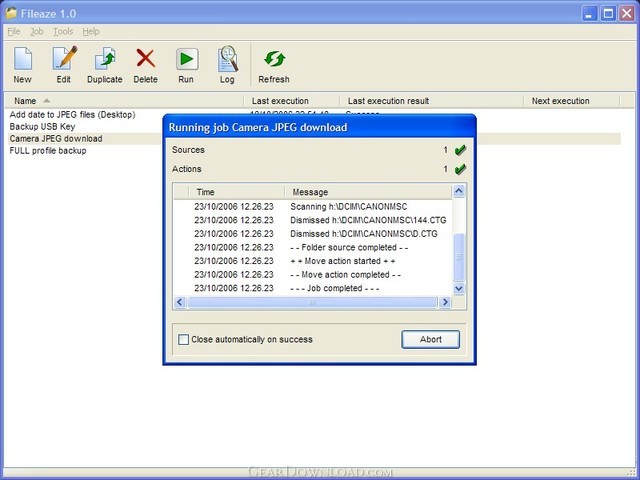The image size is (640, 480).
Task: Select Add date to JPEG files (Desktop) job
Action: click(72, 115)
